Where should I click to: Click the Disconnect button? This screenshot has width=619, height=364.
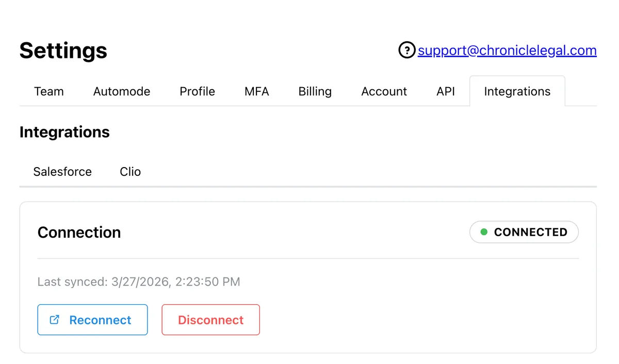210,320
